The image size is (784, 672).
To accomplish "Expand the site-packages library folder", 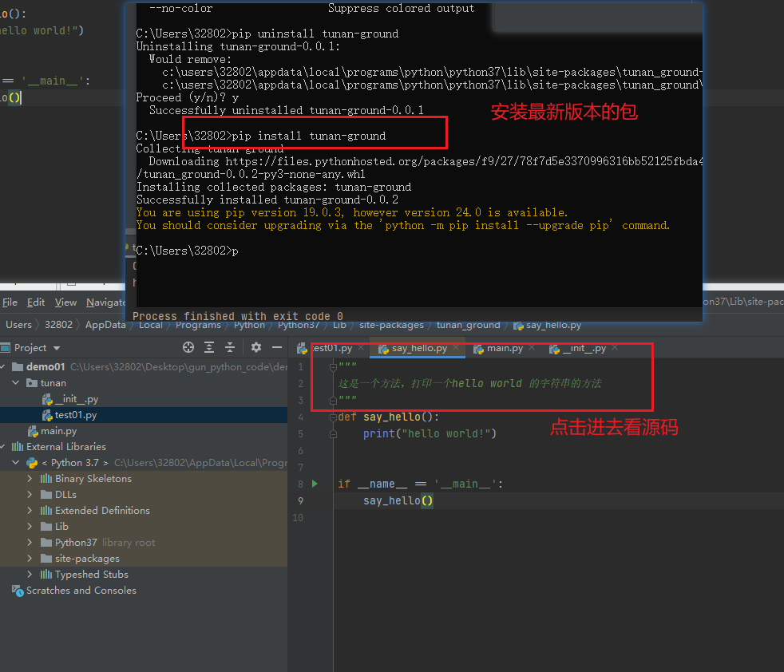I will click(x=30, y=559).
